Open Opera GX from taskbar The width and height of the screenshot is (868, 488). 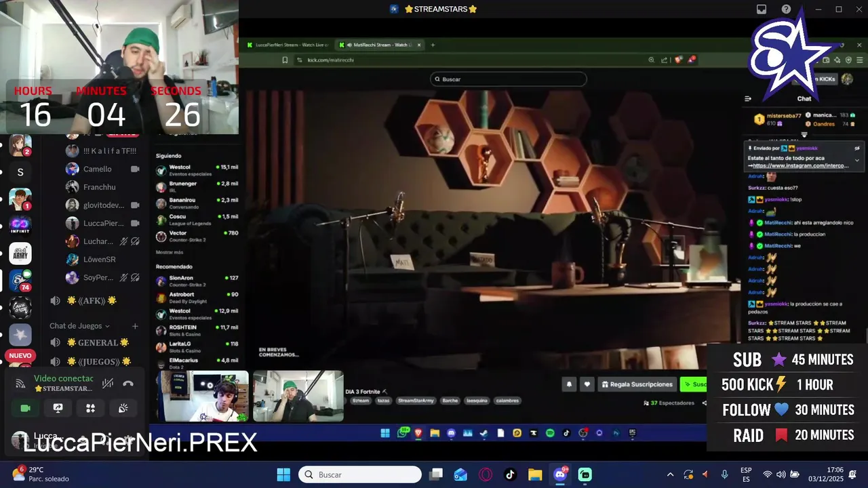(485, 474)
